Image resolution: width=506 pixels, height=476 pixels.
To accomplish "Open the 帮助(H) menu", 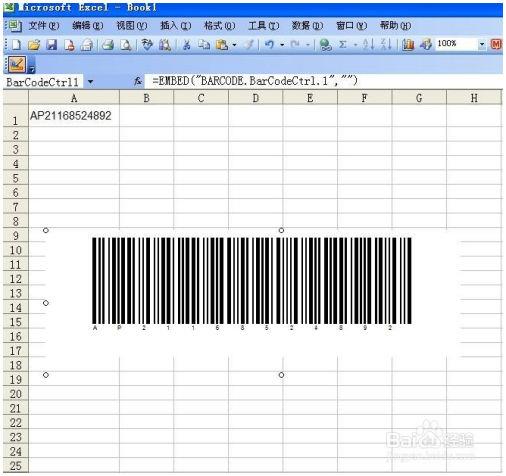I will (395, 26).
